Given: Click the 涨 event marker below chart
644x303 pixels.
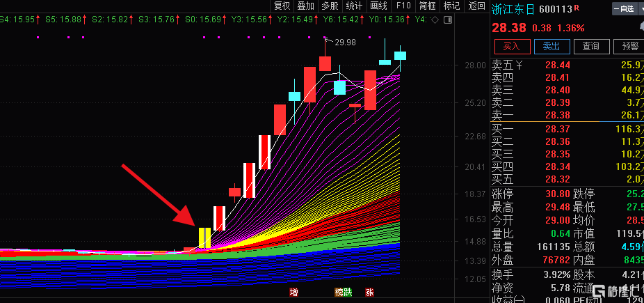Looking at the screenshot, I should click(x=370, y=293).
